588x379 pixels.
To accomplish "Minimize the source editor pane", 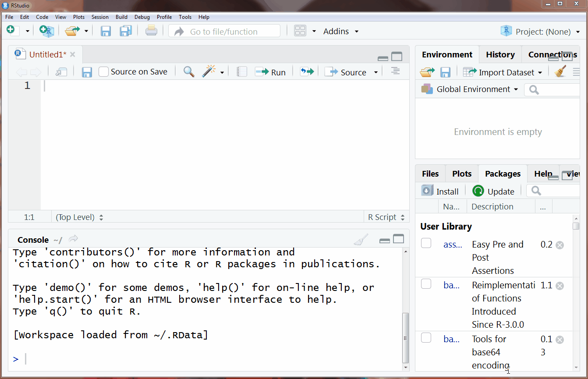I will click(x=383, y=57).
